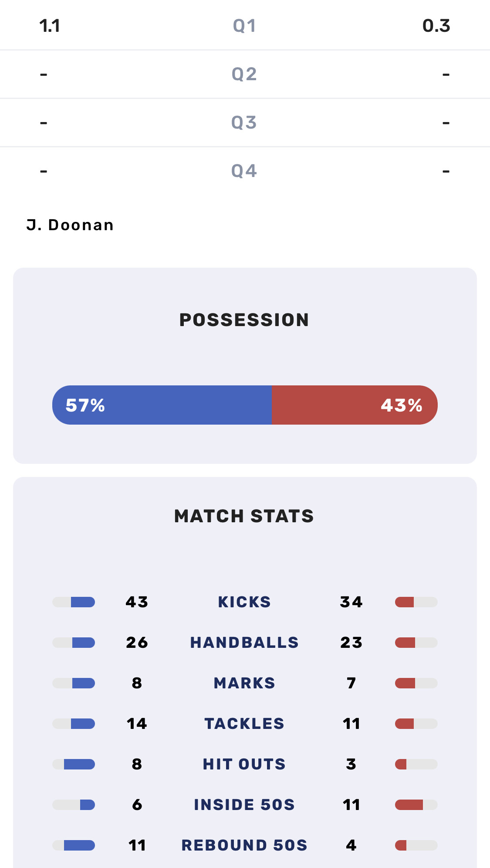Select the Inside 50s stat label

point(244,805)
